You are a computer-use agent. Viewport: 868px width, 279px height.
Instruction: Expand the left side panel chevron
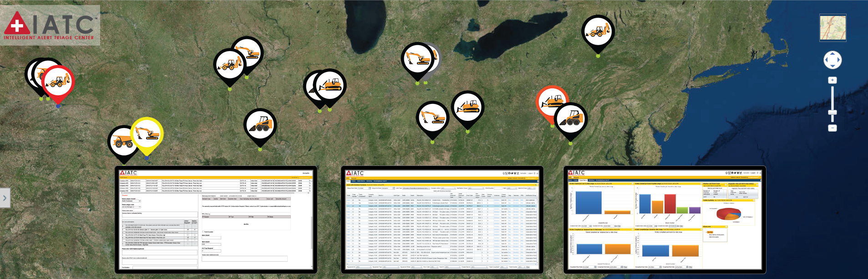5,198
